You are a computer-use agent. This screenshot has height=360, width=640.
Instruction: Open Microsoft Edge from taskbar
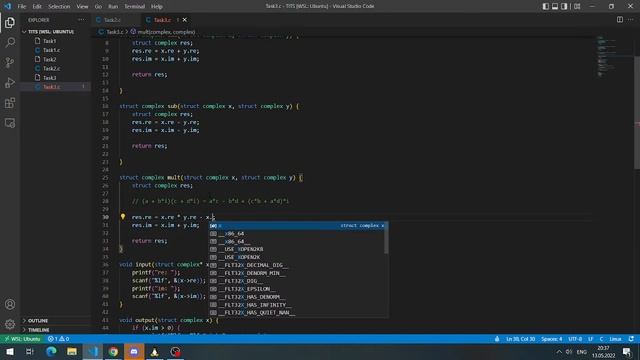click(51, 351)
